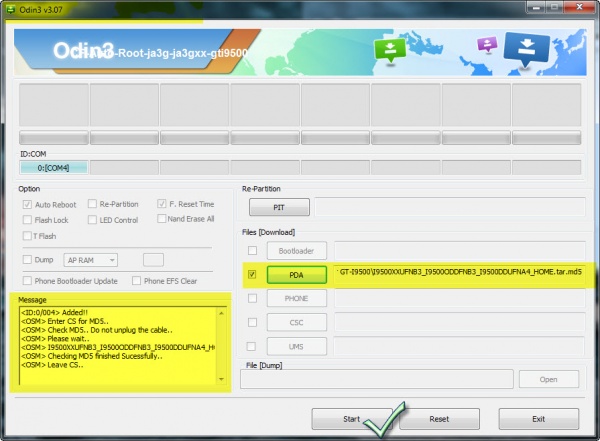This screenshot has height=441, width=600.
Task: Enable the Flash Lock option
Action: pos(27,220)
